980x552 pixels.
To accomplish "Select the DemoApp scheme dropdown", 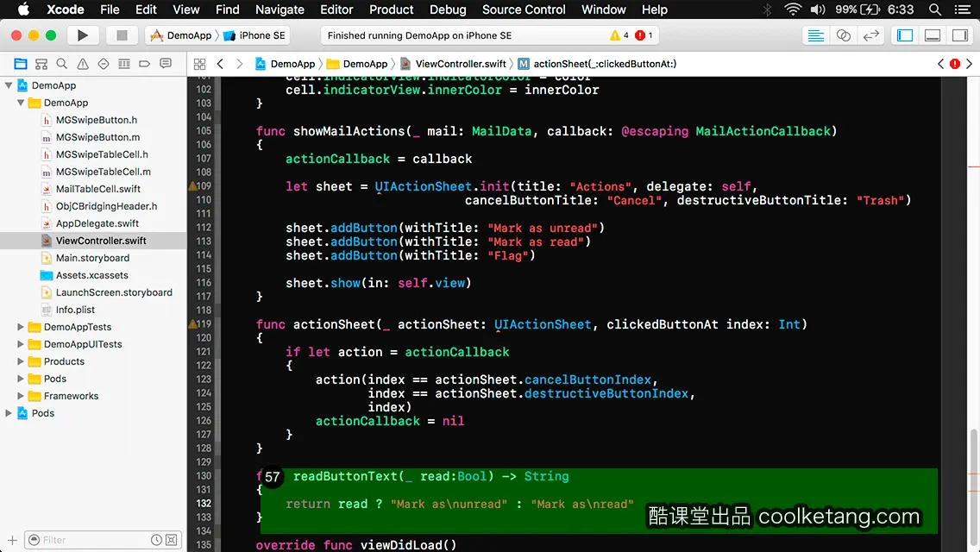I will click(182, 35).
